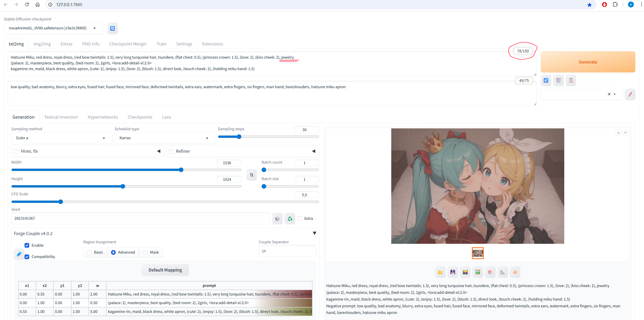This screenshot has width=644, height=320.
Task: Click the apply styles clipboard icon
Action: [571, 80]
